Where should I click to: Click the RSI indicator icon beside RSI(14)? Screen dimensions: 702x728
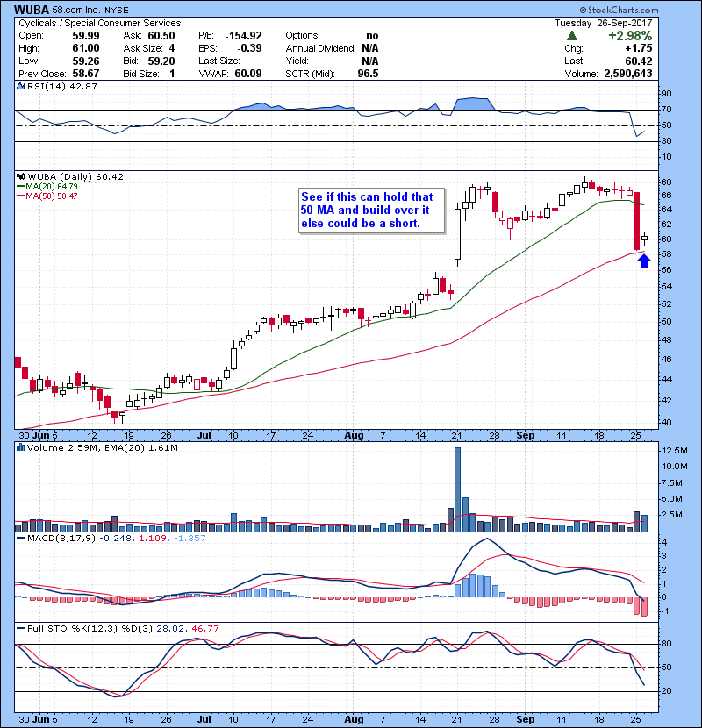[x=20, y=86]
